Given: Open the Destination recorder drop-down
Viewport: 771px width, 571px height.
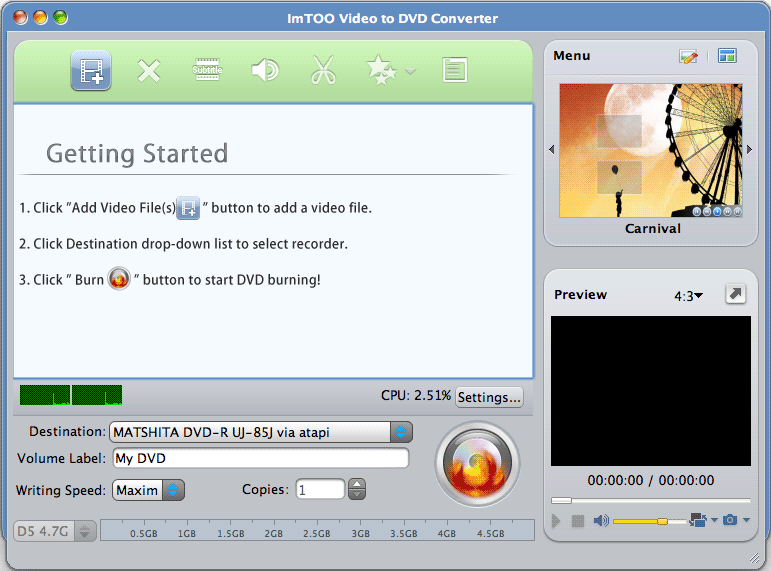Looking at the screenshot, I should pos(400,432).
